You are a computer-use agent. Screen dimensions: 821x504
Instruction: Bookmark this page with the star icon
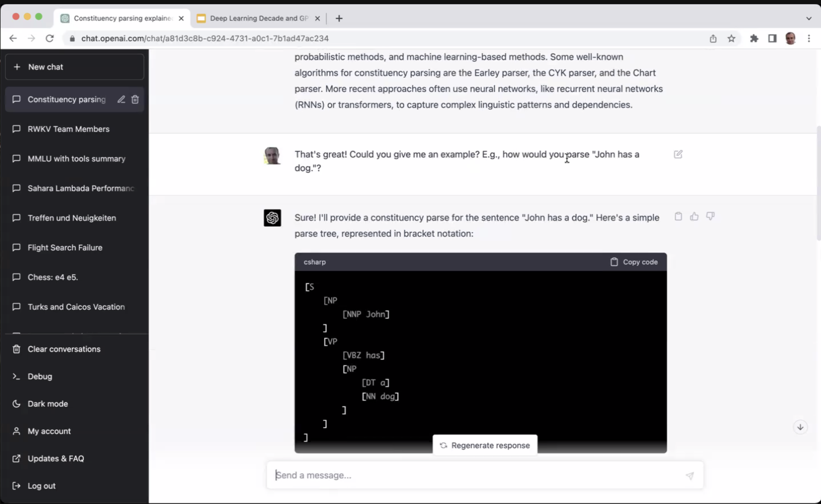coord(731,39)
